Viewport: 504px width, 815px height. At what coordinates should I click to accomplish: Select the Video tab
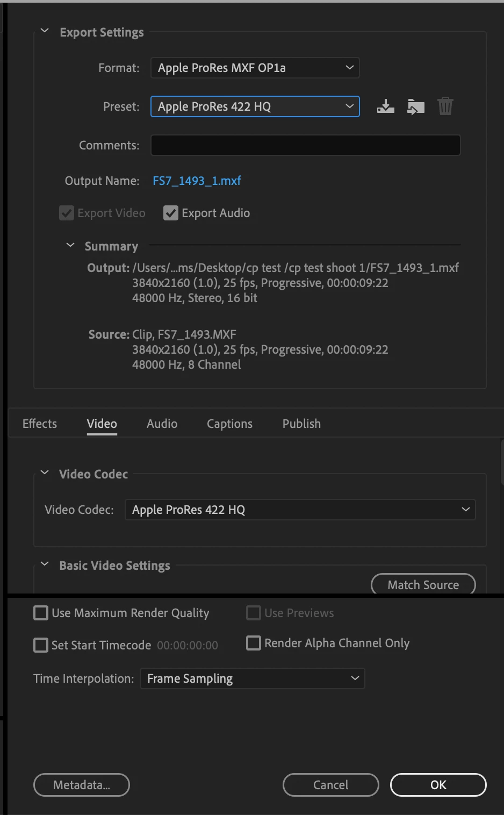[x=102, y=424]
